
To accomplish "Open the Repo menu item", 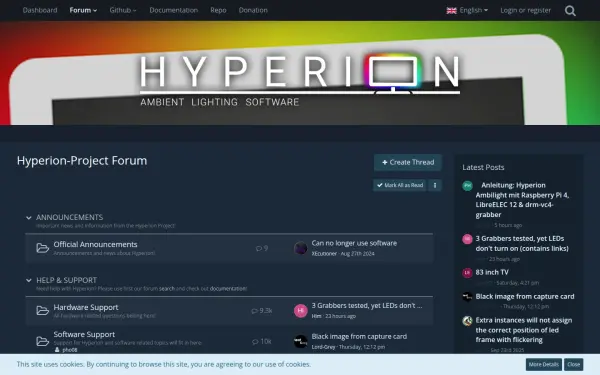I will coord(218,10).
